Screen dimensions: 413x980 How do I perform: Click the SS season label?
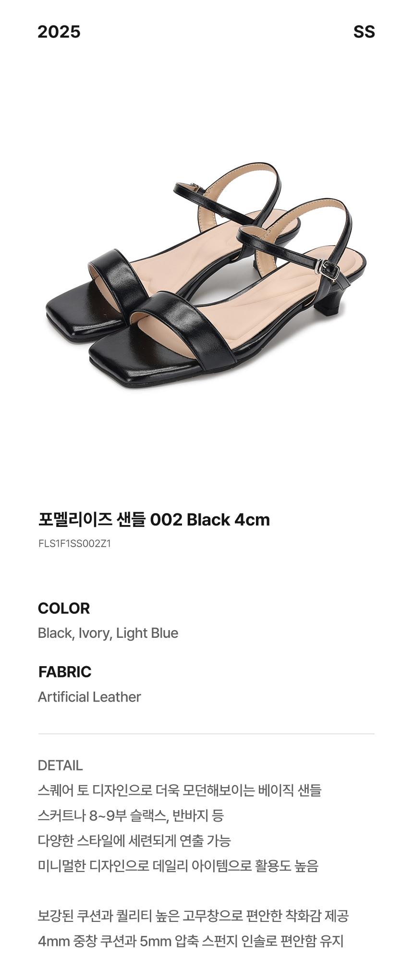(364, 32)
